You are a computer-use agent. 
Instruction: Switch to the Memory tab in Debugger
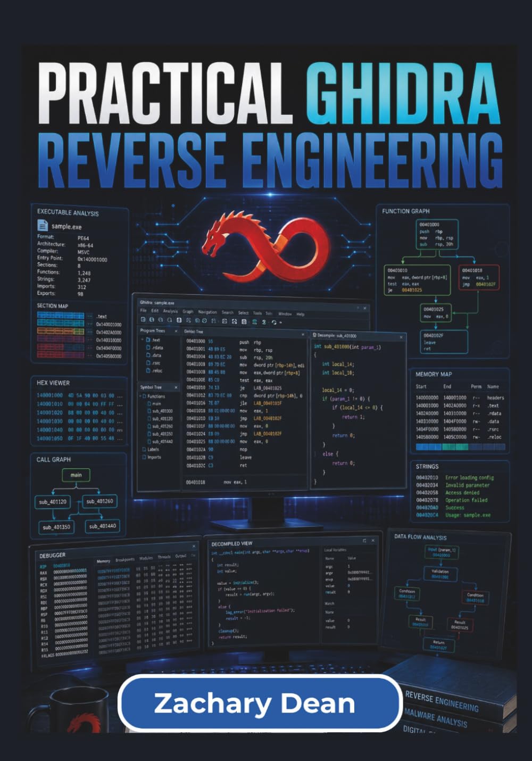click(x=103, y=561)
